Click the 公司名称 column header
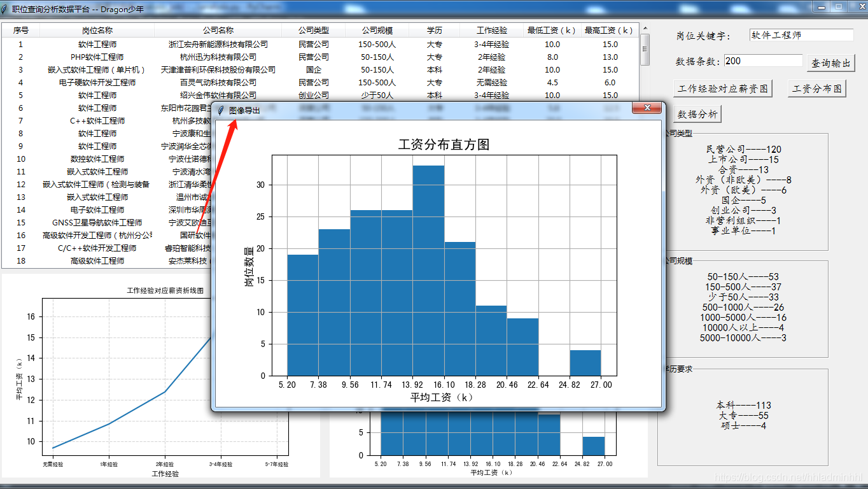Image resolution: width=868 pixels, height=489 pixels. coord(218,31)
